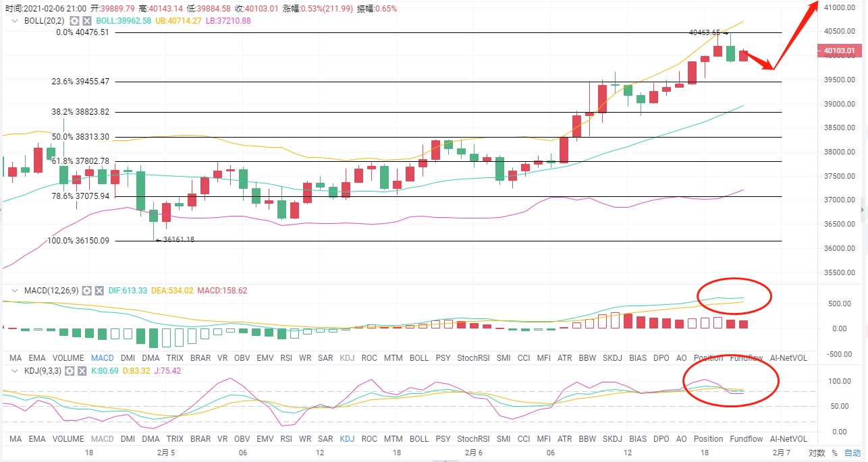The width and height of the screenshot is (868, 462).
Task: Select ATR in the MACD panel indicator row
Action: click(x=564, y=357)
